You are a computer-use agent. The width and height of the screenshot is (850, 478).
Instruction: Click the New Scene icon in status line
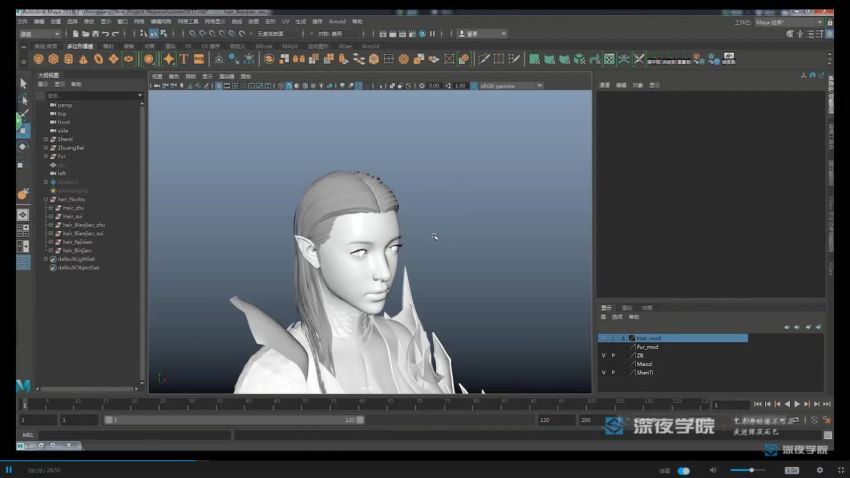[76, 34]
